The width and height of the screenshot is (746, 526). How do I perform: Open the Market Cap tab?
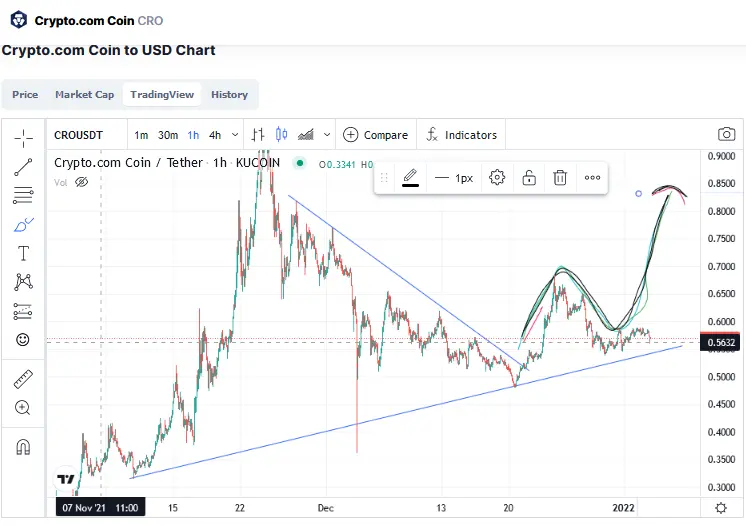click(85, 95)
